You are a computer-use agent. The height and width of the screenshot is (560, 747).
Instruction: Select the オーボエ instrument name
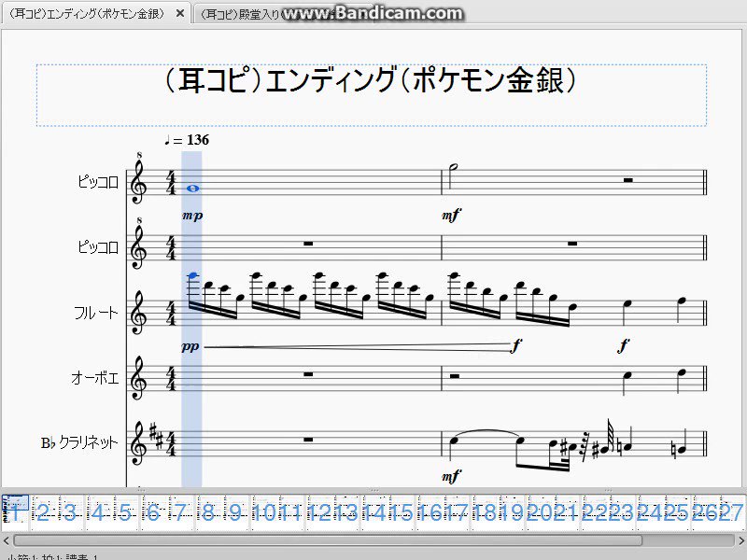[x=94, y=378]
